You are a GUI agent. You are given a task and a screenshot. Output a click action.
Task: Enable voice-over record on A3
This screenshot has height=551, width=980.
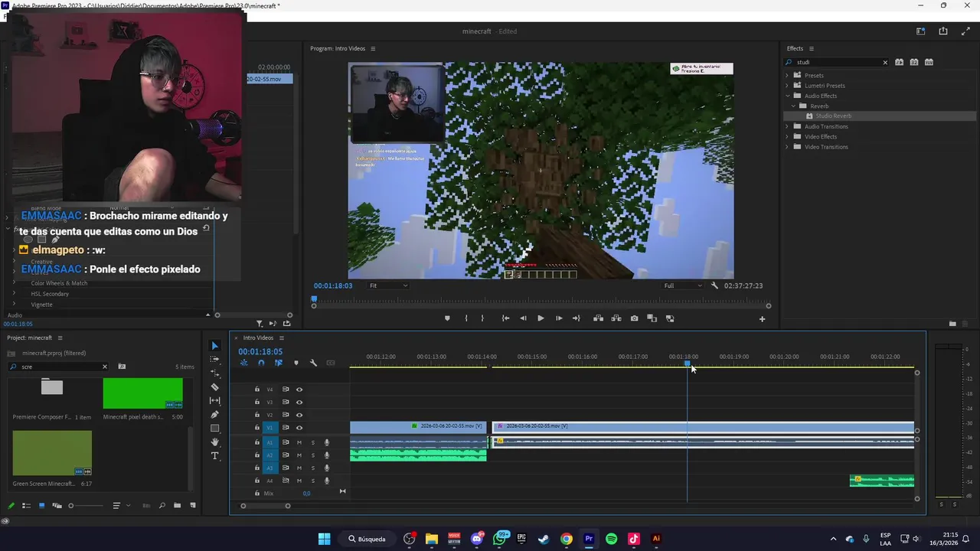click(x=327, y=468)
